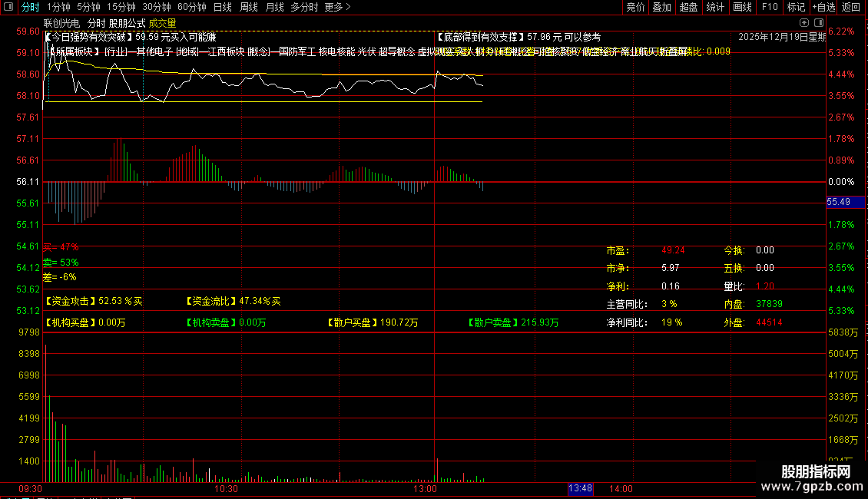Image resolution: width=868 pixels, height=499 pixels.
Task: Click the 股朋公式 indicator name label
Action: click(x=127, y=23)
